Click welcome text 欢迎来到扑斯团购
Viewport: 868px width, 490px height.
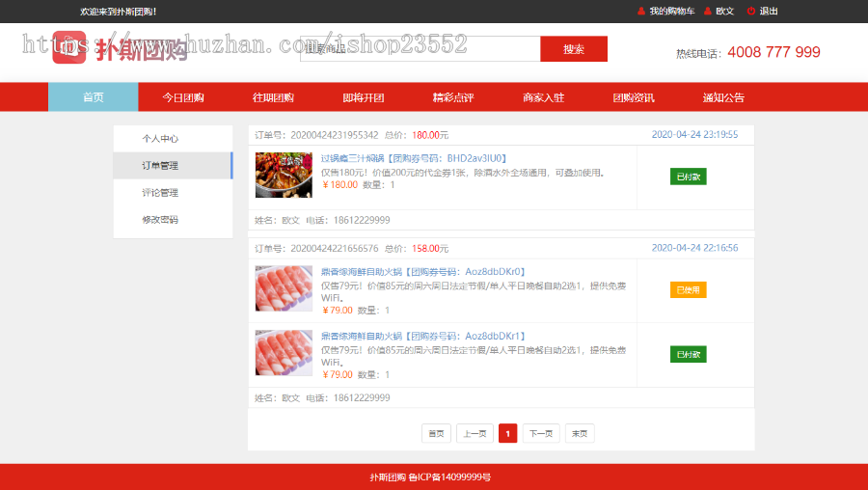(x=118, y=12)
